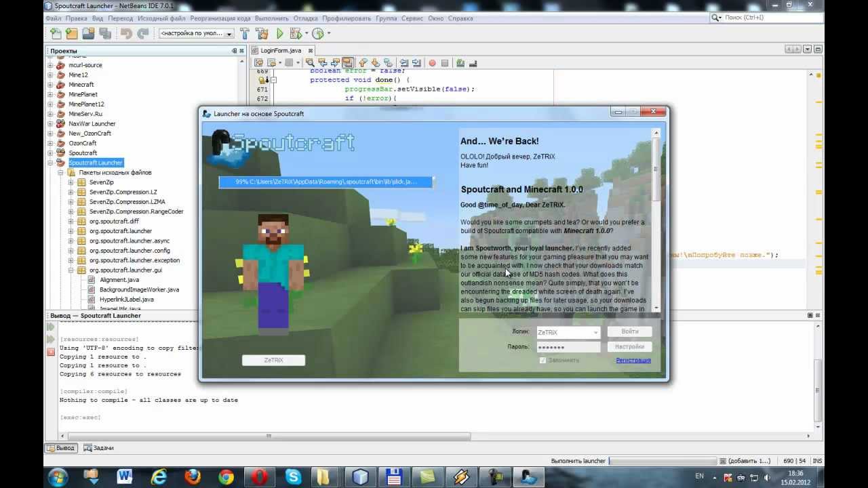Switch to the Вывод tab
Screen dimensions: 868x488
[x=61, y=448]
